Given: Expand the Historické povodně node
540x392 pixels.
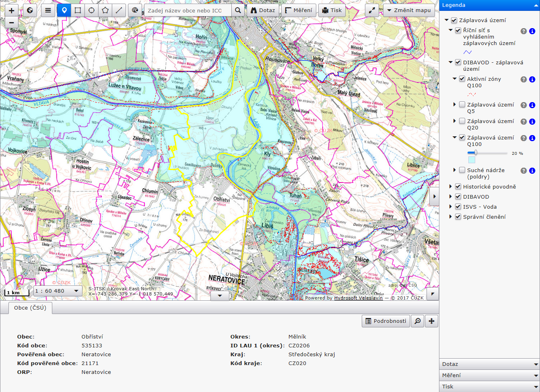Looking at the screenshot, I should point(451,187).
